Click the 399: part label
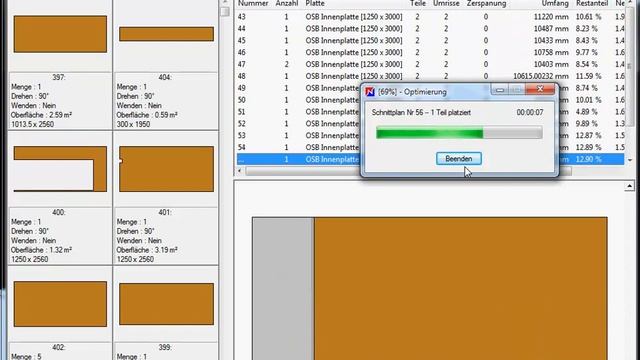Screen dimensions: 640x360 coord(164,347)
